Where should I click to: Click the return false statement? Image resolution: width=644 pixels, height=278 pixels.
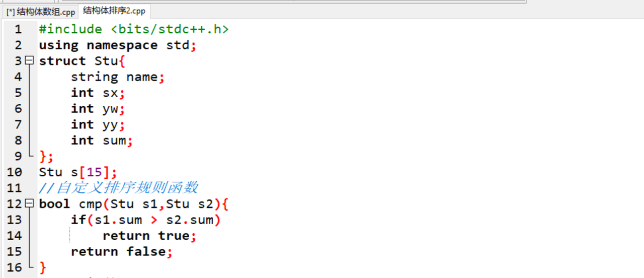(121, 252)
